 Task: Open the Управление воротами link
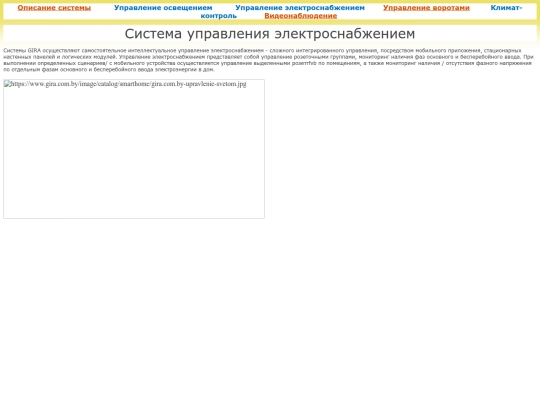426,8
